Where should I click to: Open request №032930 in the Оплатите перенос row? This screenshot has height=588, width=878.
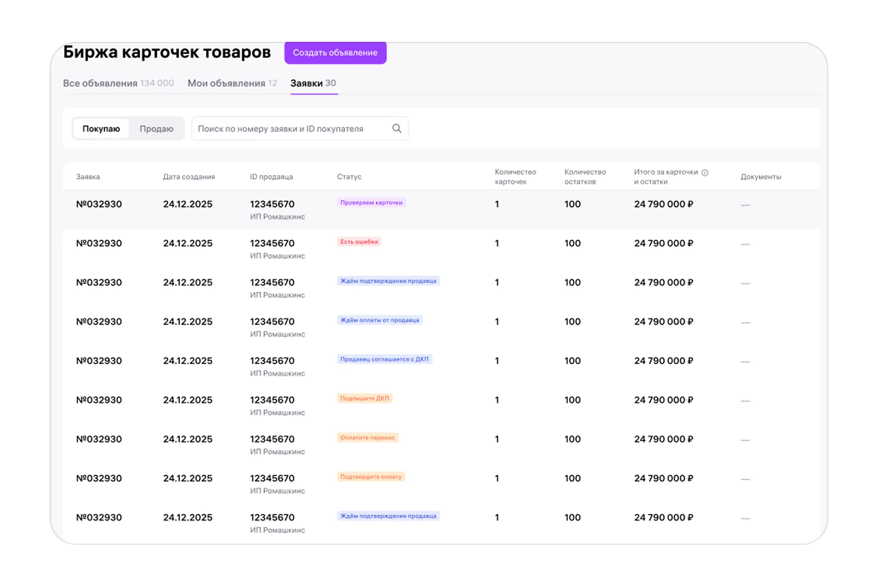99,439
